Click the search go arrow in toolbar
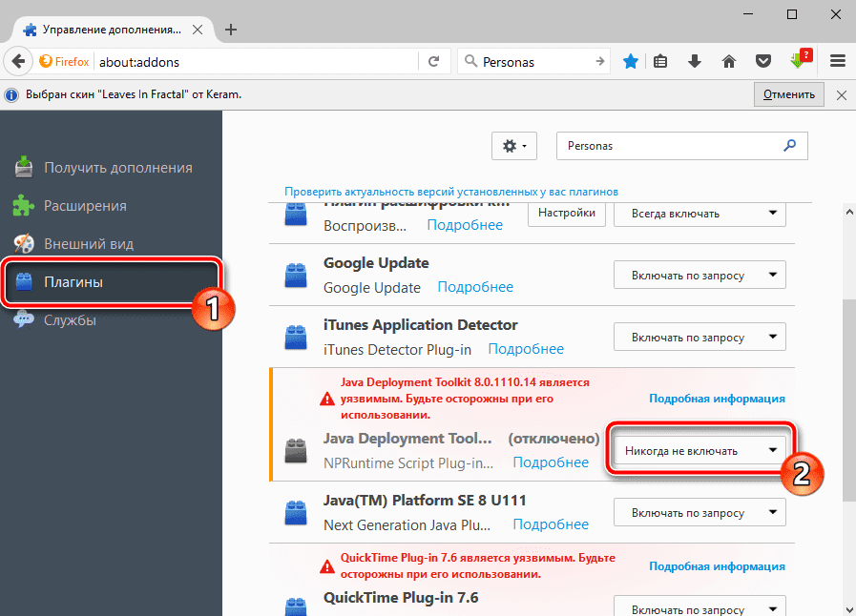Screen dimensions: 856x616 [x=599, y=62]
